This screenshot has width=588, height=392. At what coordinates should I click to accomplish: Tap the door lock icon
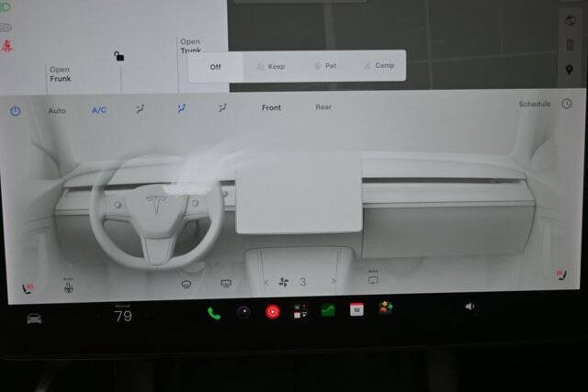[x=119, y=56]
